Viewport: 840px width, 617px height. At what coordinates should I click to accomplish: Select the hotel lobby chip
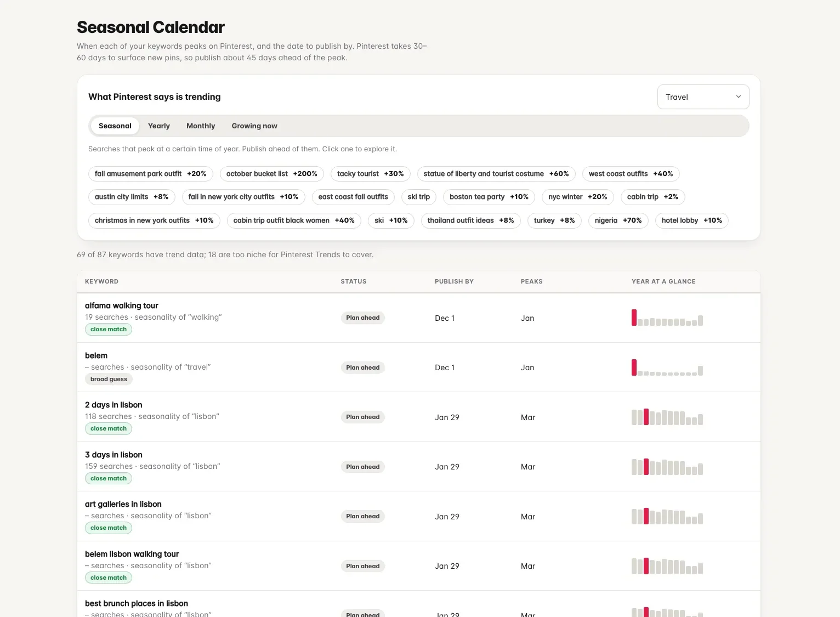pos(692,220)
